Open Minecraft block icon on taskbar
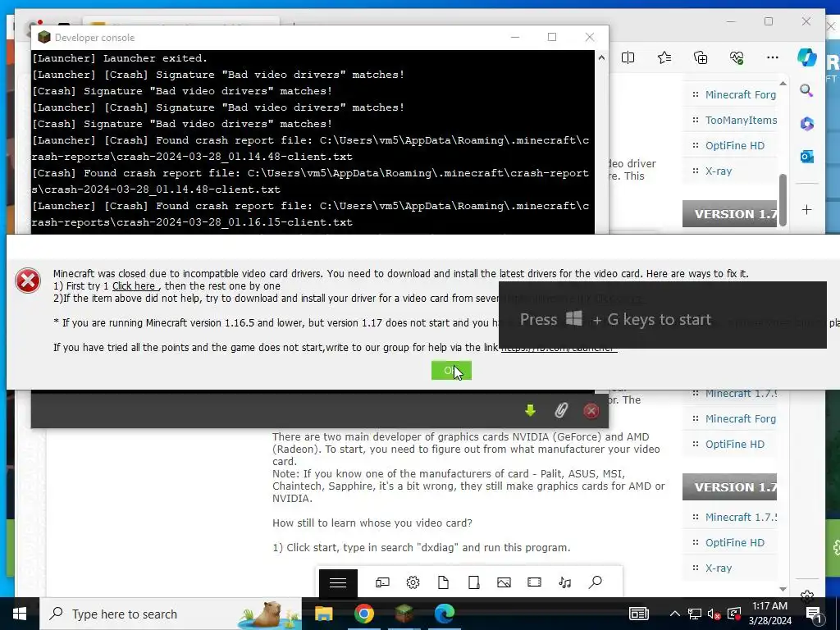The width and height of the screenshot is (840, 630). pos(404,614)
